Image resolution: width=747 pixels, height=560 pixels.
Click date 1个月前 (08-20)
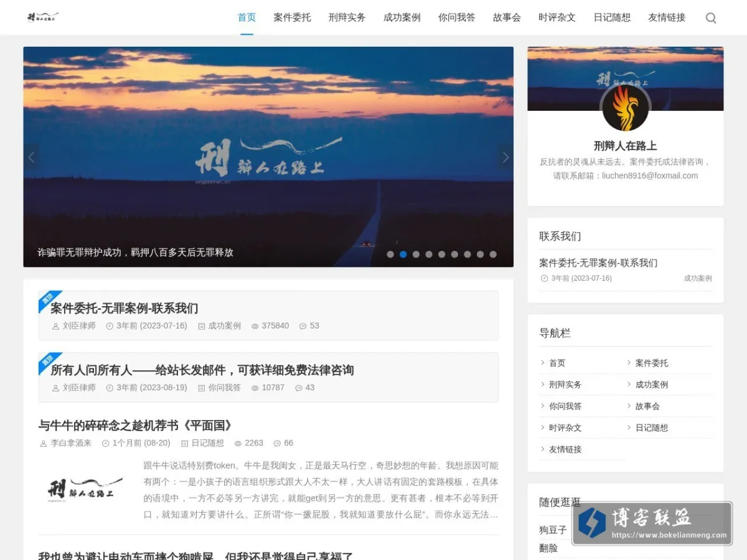click(x=141, y=443)
